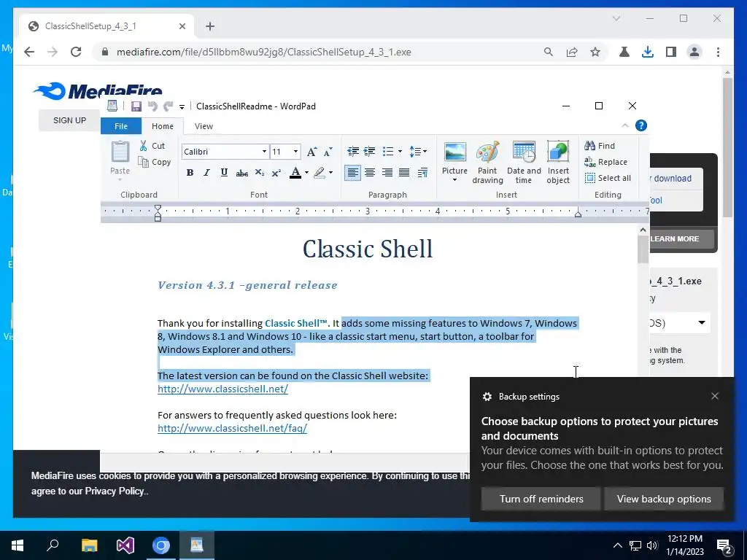The height and width of the screenshot is (560, 747).
Task: Insert date and time
Action: coord(524,162)
